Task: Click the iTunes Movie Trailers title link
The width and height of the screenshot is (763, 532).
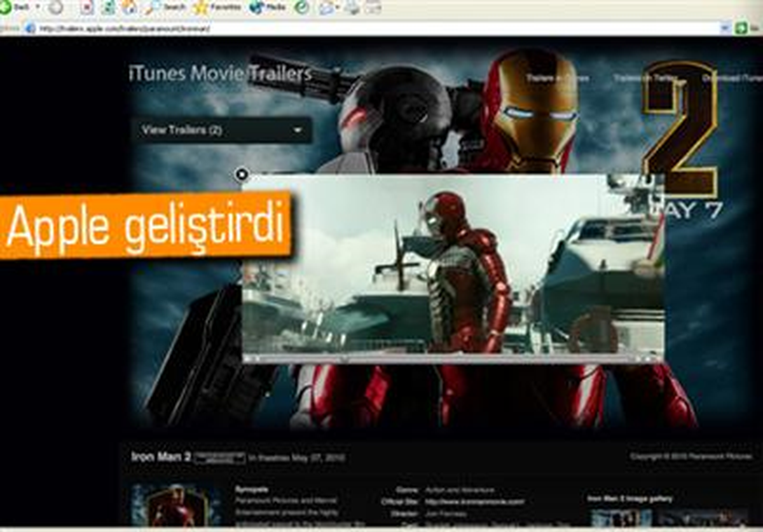Action: 221,73
